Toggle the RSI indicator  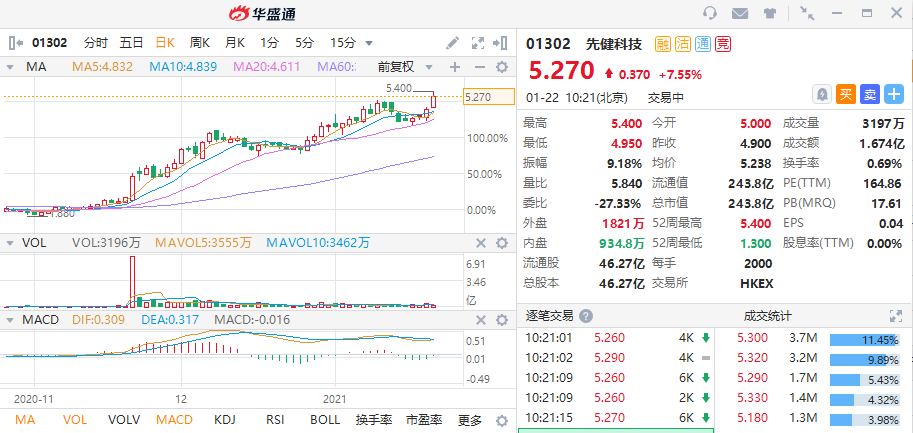(275, 420)
